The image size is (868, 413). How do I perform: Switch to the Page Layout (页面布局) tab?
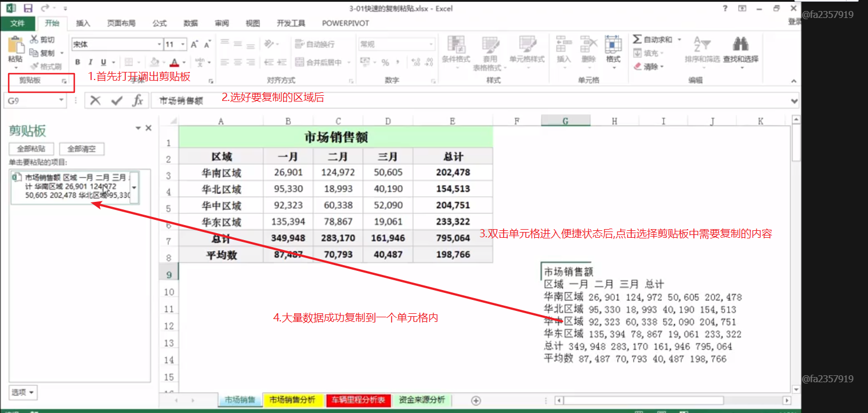tap(121, 23)
